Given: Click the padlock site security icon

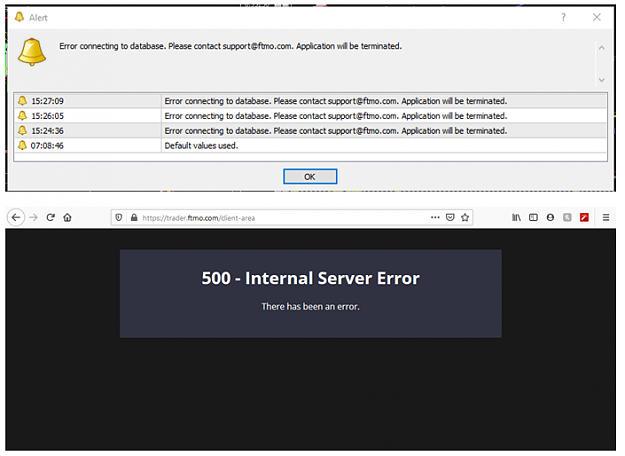Looking at the screenshot, I should click(134, 218).
